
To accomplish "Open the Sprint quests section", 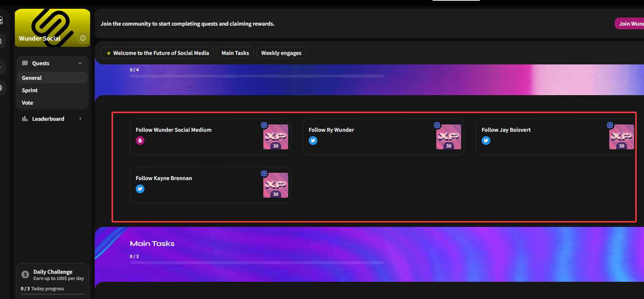I will tap(30, 90).
